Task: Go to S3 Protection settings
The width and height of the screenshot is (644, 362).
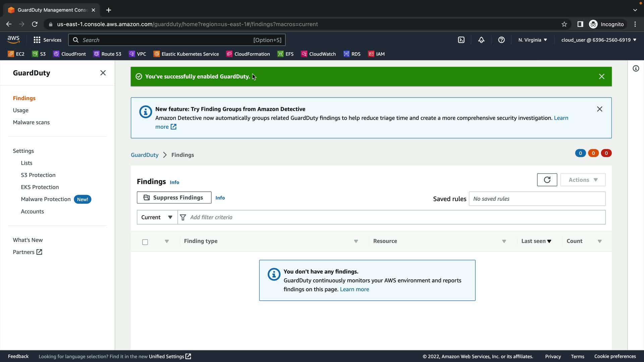Action: [38, 175]
